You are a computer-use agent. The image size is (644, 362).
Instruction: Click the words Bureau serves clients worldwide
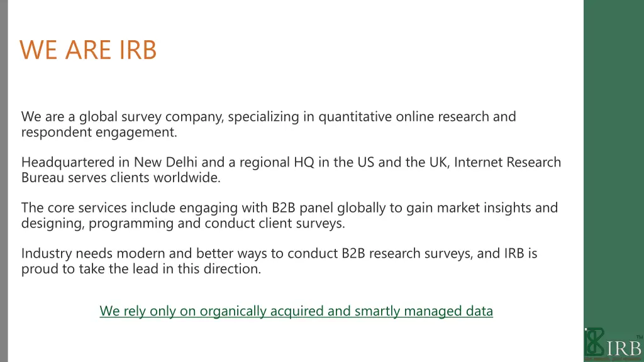tap(121, 178)
